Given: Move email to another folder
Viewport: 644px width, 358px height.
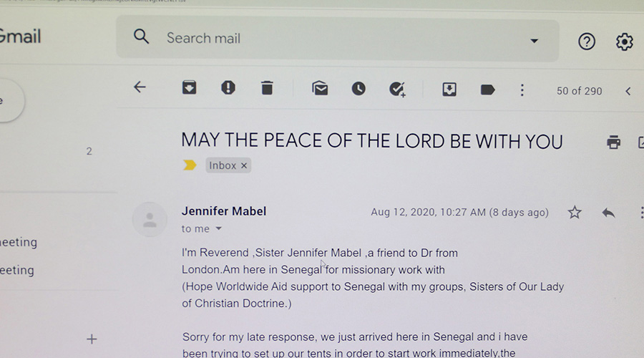Looking at the screenshot, I should pyautogui.click(x=449, y=89).
